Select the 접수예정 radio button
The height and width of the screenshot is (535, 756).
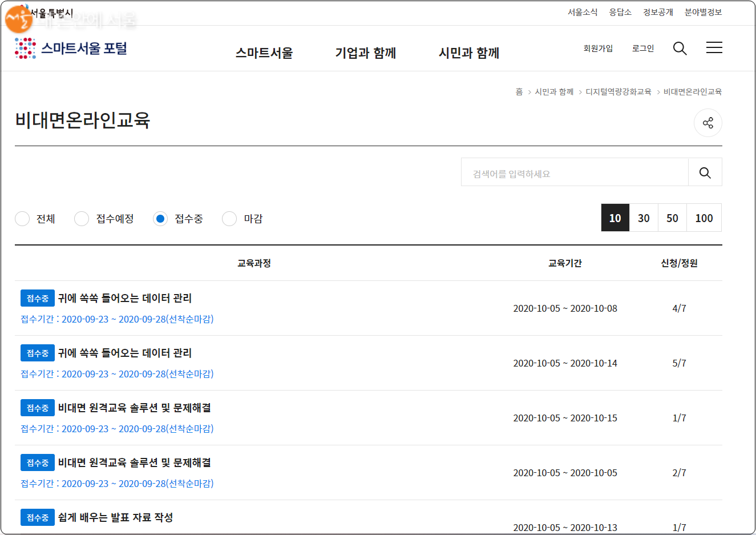[x=82, y=219]
